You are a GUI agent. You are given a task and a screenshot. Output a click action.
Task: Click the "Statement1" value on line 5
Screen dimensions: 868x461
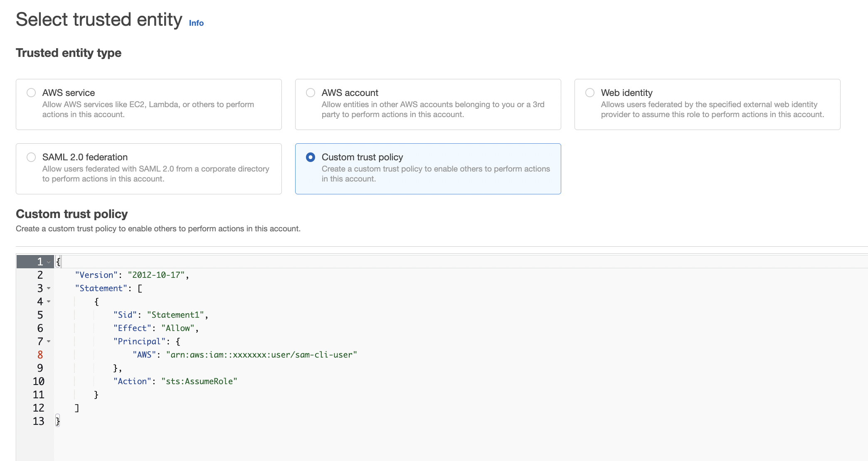175,315
